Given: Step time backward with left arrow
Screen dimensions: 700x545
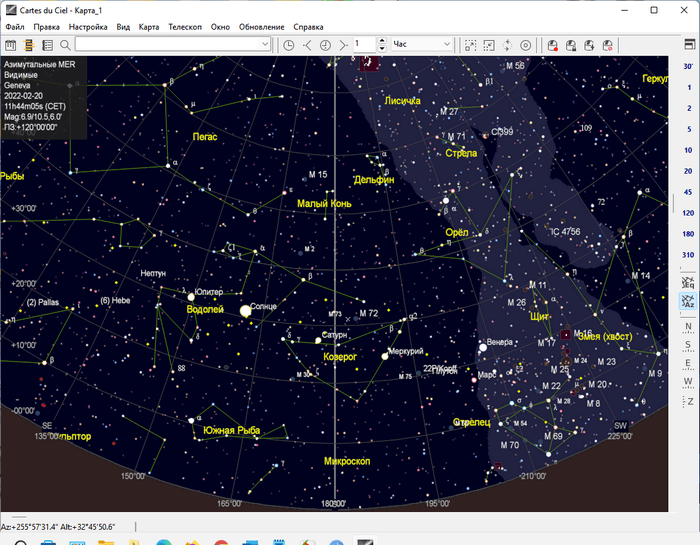Looking at the screenshot, I should 307,45.
